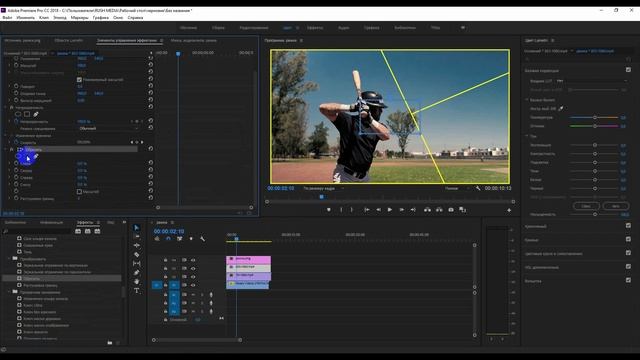Reset the Crop effect parameter
640x360 pixels.
151,149
